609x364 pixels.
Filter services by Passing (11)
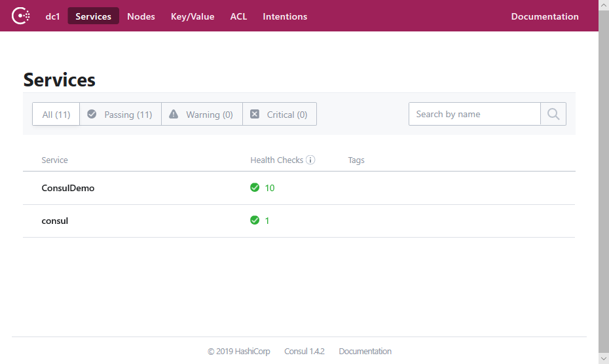[120, 115]
